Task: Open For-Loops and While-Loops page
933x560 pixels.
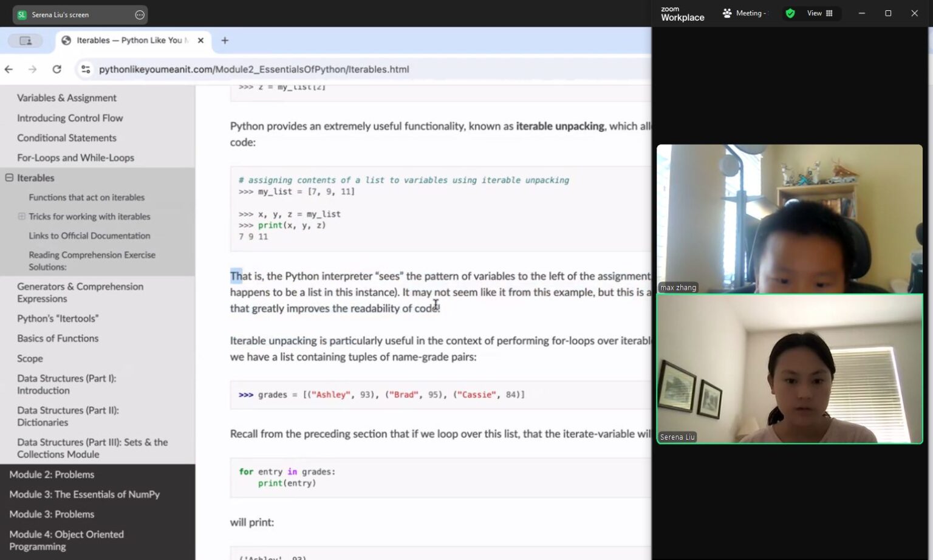Action: point(75,158)
